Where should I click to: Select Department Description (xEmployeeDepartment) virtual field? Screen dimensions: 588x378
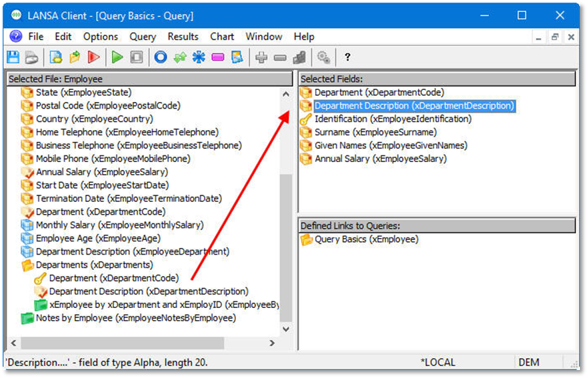[133, 251]
